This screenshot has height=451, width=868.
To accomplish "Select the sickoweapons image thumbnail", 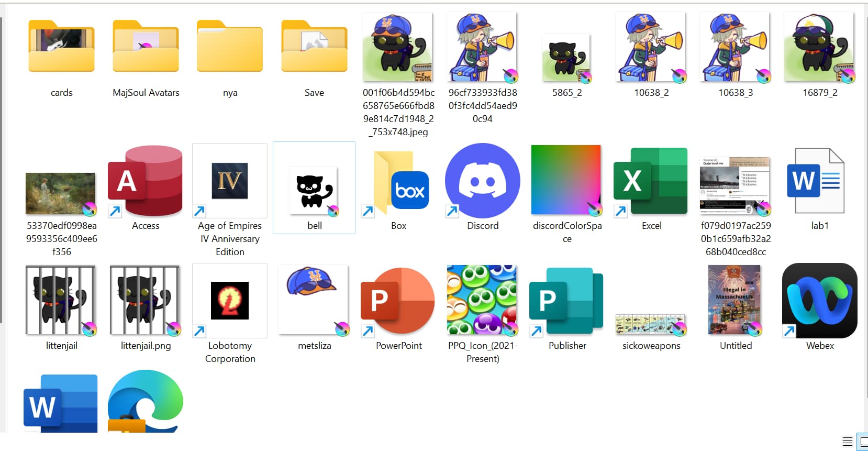I will tap(651, 325).
